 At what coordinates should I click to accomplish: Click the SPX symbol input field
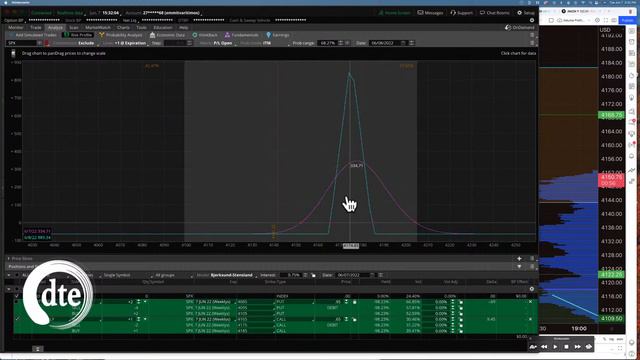point(21,43)
